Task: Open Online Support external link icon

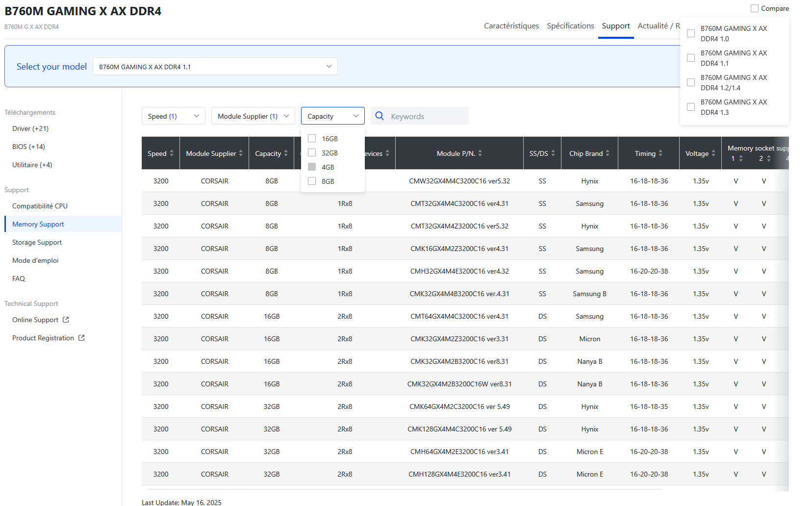Action: click(66, 320)
